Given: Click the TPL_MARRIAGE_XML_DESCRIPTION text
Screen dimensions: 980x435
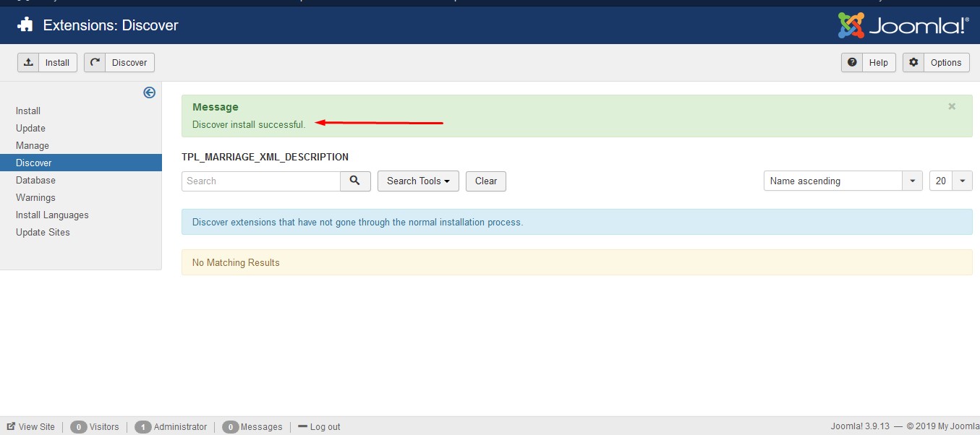Looking at the screenshot, I should click(x=265, y=157).
